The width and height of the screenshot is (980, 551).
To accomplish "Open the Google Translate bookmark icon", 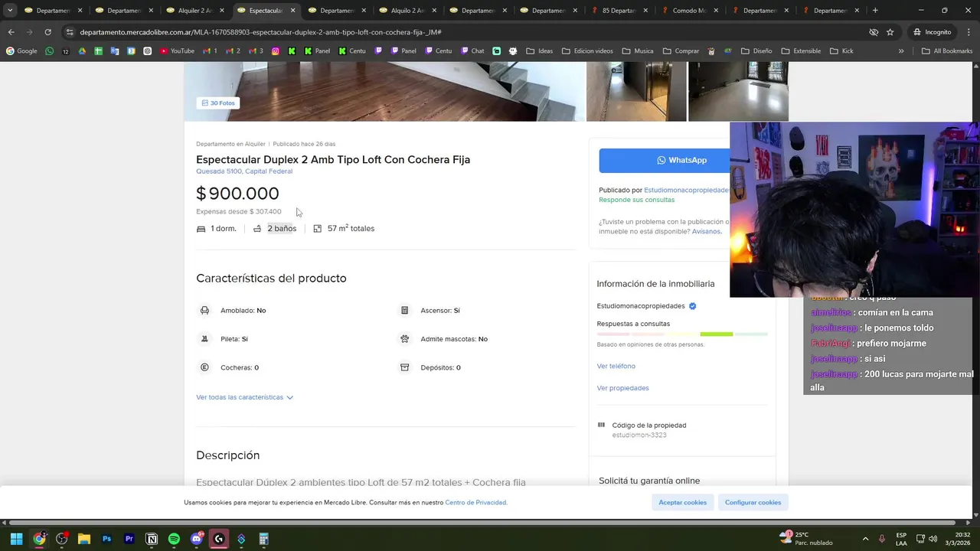I will click(x=115, y=51).
